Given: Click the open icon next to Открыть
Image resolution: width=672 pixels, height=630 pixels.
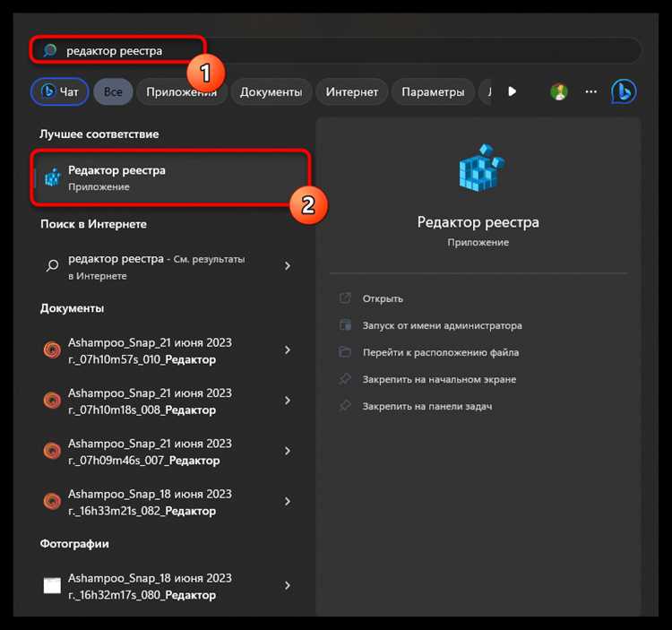Looking at the screenshot, I should coord(345,298).
